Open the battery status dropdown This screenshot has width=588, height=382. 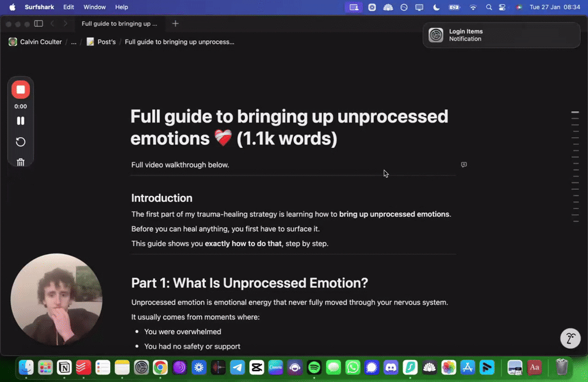click(x=454, y=7)
